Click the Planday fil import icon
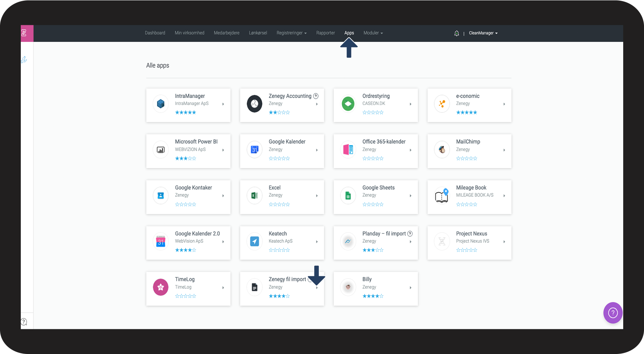 (348, 241)
